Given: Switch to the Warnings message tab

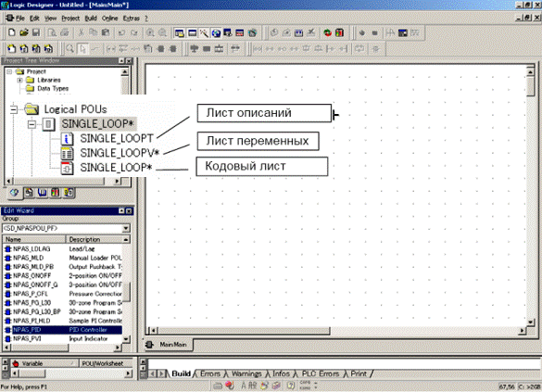Looking at the screenshot, I should tap(246, 373).
